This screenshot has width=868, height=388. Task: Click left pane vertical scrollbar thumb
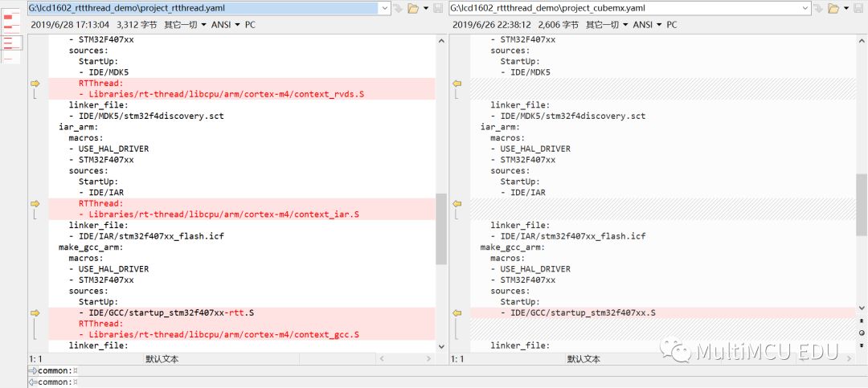[441, 229]
